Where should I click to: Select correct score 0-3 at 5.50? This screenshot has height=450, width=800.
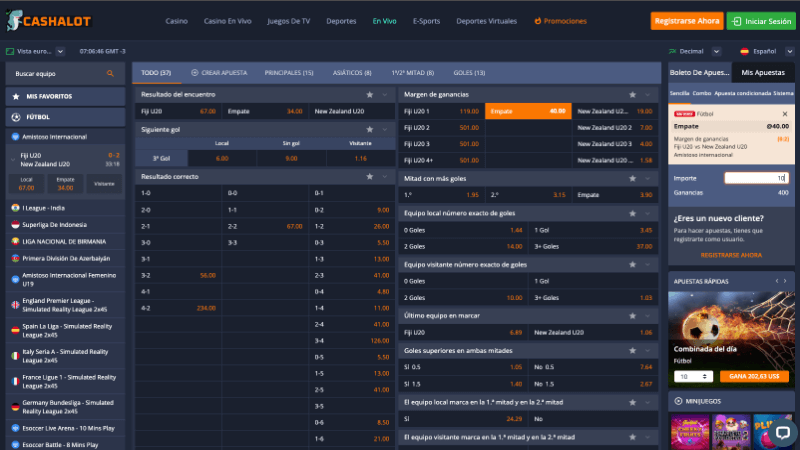coord(352,243)
